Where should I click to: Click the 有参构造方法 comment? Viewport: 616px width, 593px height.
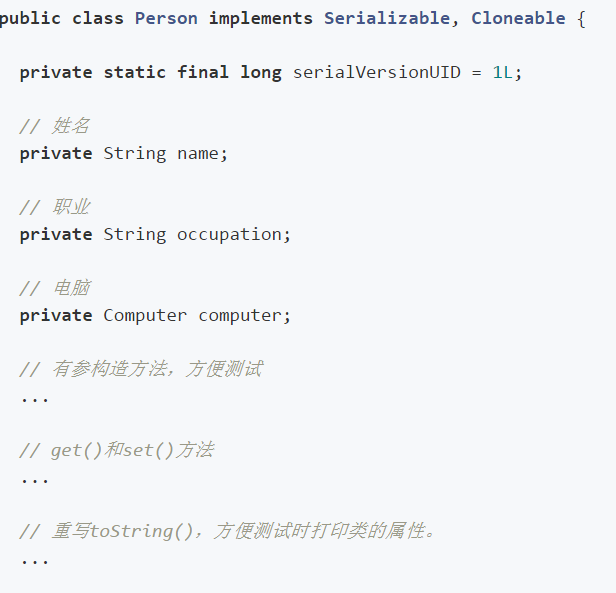pos(141,369)
